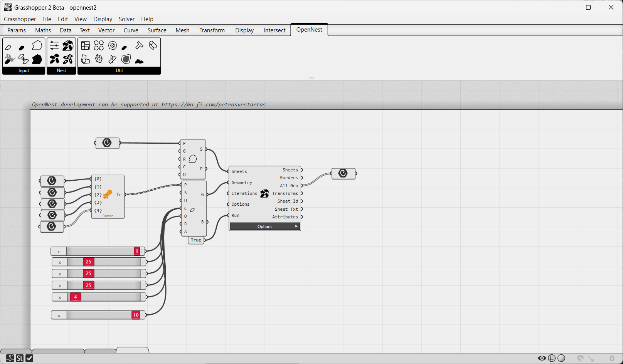Viewport: 623px width, 364px height.
Task: Select the outlined polygon input component
Action: point(8,47)
